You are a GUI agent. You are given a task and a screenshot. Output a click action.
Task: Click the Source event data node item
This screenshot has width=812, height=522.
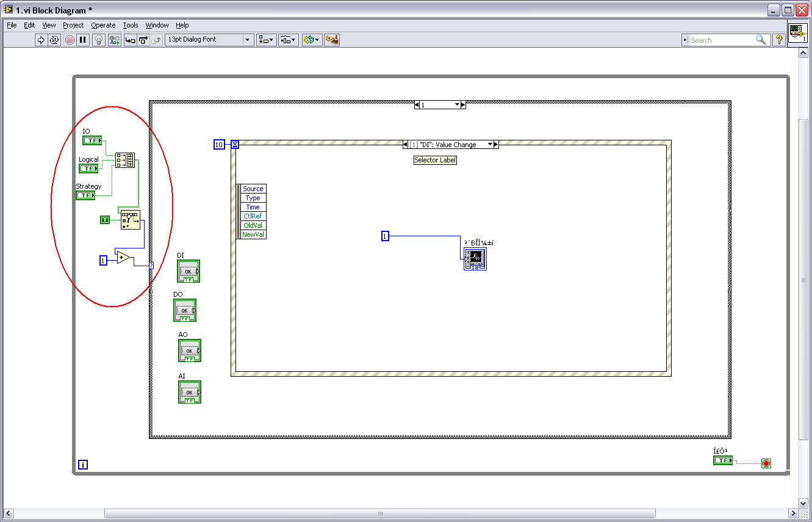point(253,189)
